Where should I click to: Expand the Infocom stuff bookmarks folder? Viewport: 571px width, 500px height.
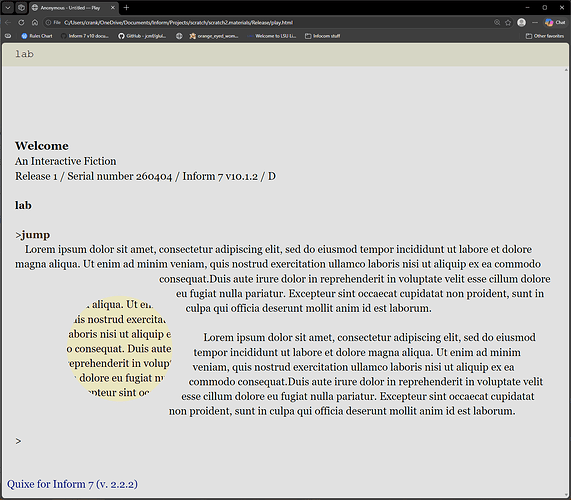pyautogui.click(x=322, y=36)
